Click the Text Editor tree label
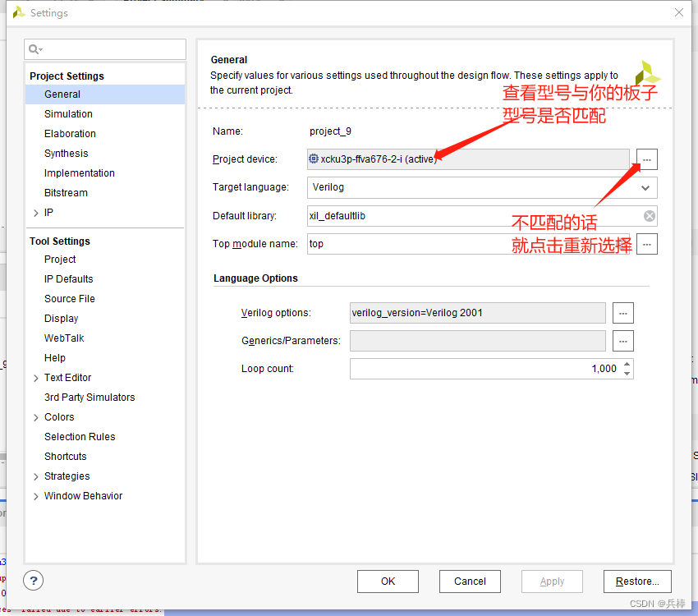This screenshot has width=698, height=616. pyautogui.click(x=67, y=378)
